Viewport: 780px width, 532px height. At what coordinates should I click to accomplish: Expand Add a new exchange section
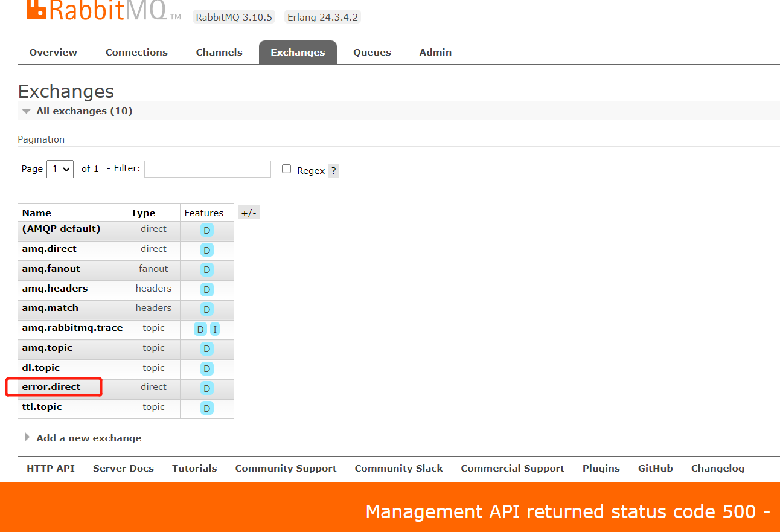(88, 438)
